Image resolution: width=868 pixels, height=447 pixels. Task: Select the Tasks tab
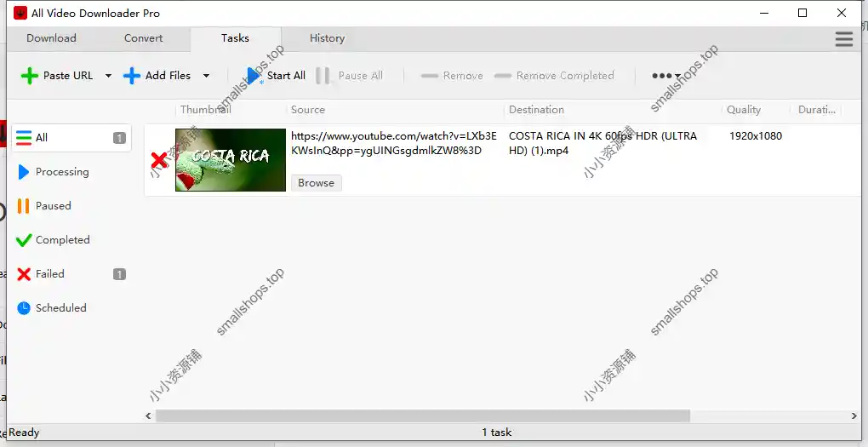pos(235,38)
